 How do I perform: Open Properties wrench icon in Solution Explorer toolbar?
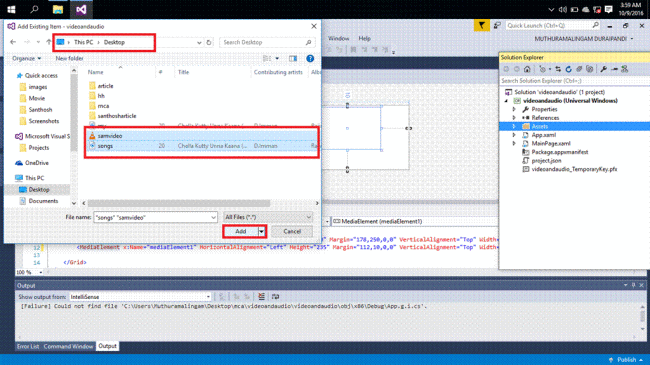point(604,69)
